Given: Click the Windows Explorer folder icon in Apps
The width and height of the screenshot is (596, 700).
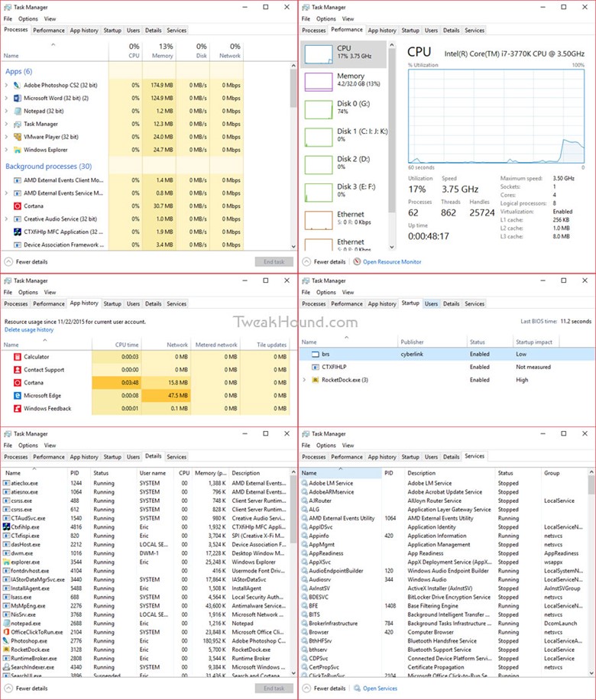Looking at the screenshot, I should [17, 150].
